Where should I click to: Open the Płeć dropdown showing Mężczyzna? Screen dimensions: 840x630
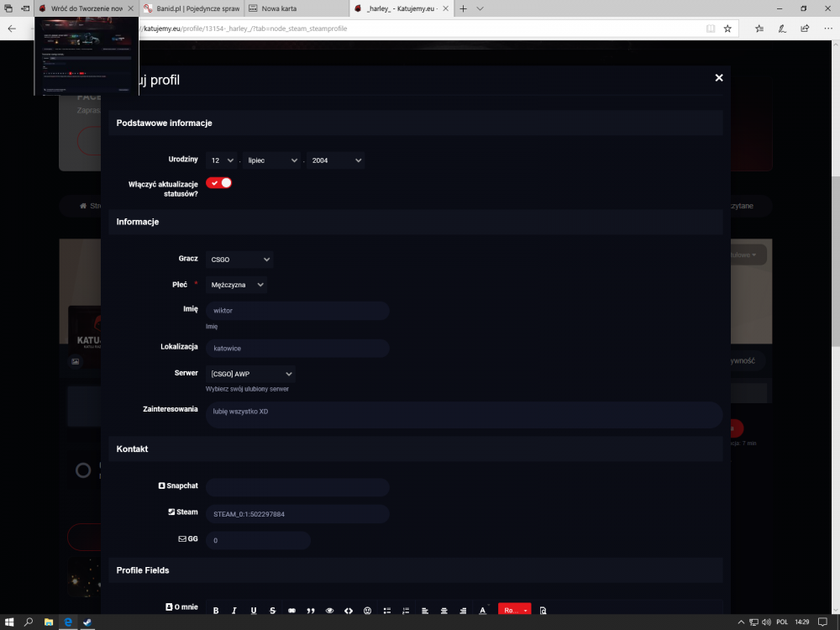(x=236, y=285)
